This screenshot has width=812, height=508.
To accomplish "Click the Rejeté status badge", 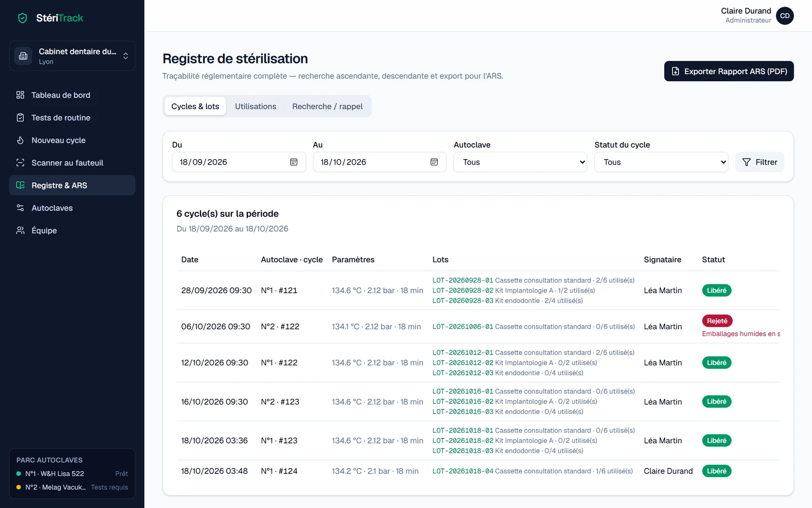I will point(717,321).
